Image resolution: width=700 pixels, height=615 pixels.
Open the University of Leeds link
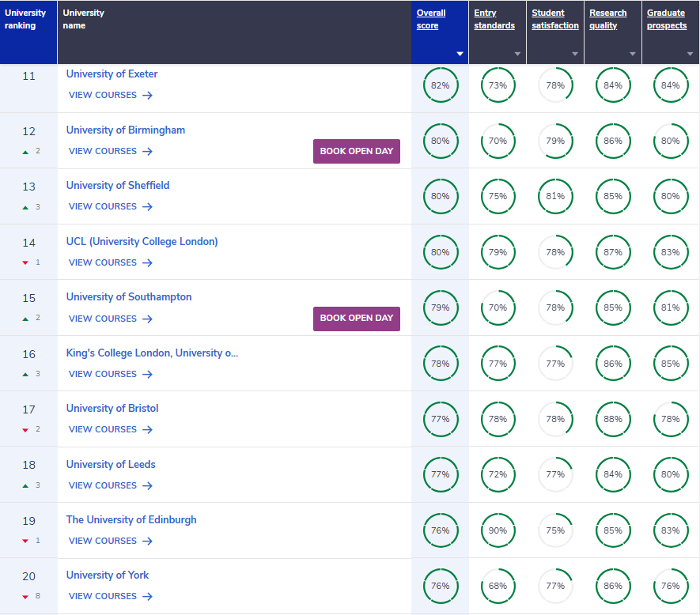(111, 465)
